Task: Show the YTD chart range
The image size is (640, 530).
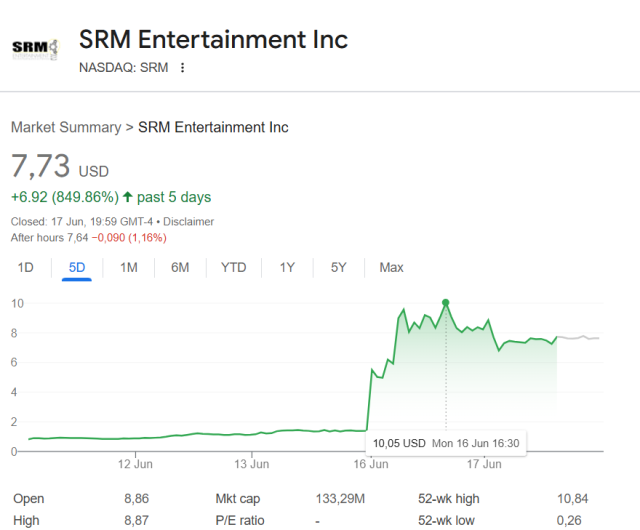Action: 233,267
